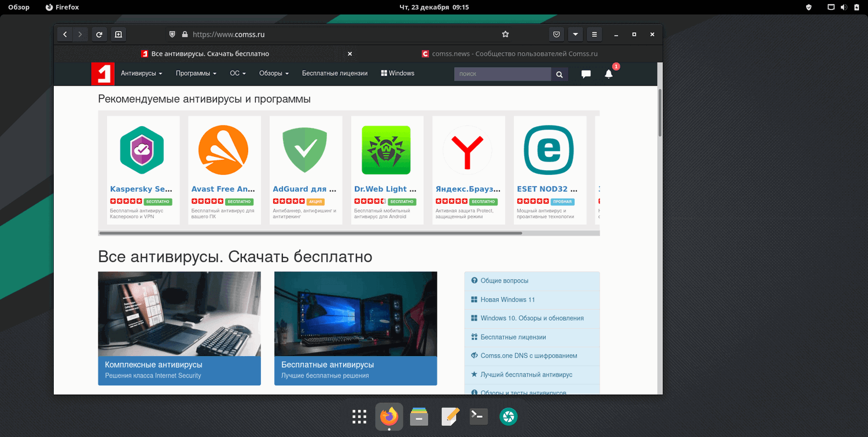Bookmark this page with the star icon

(x=505, y=35)
